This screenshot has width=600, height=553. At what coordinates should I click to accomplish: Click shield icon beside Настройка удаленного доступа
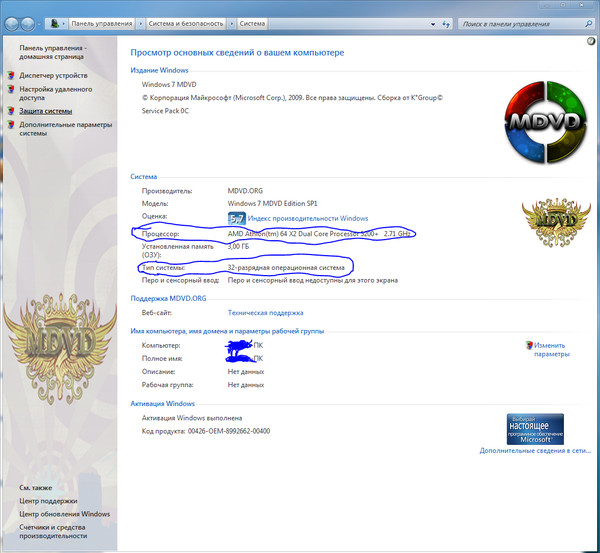[x=11, y=89]
